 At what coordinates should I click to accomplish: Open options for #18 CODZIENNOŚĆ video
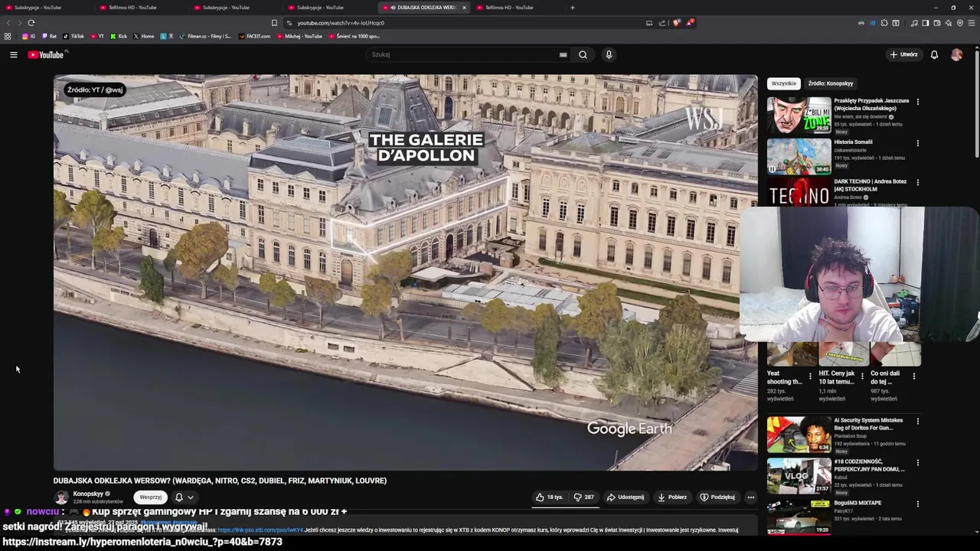click(x=917, y=463)
